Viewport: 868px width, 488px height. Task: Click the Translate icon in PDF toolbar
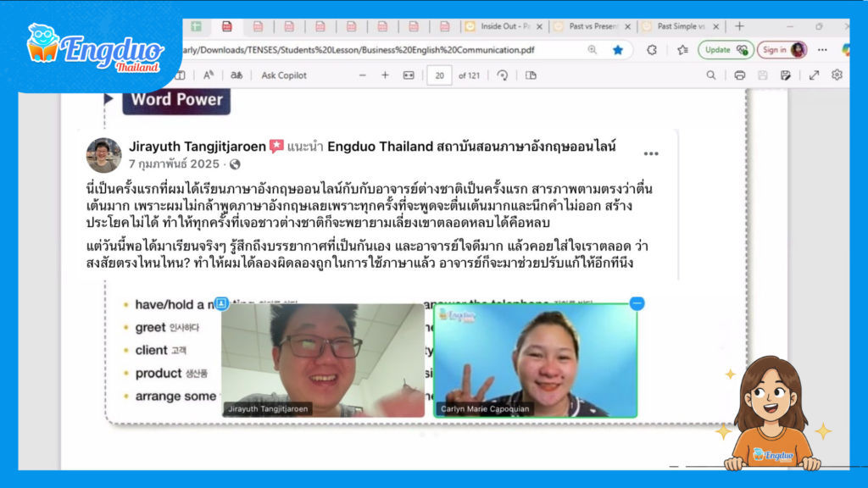tap(236, 75)
